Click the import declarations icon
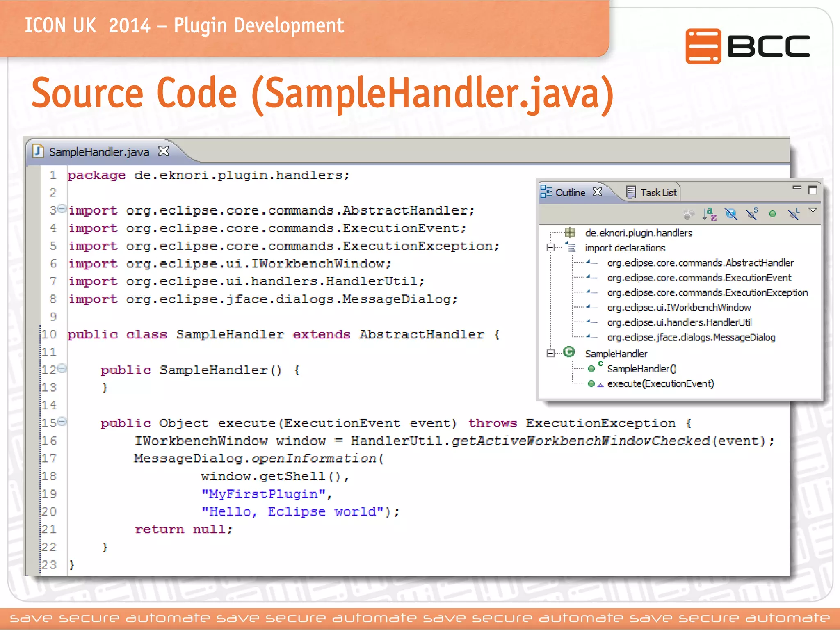Viewport: 840px width, 630px height. pyautogui.click(x=571, y=247)
